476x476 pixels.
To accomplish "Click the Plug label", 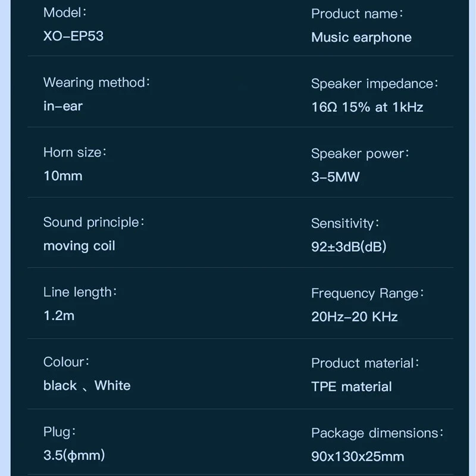I will coord(59,433).
